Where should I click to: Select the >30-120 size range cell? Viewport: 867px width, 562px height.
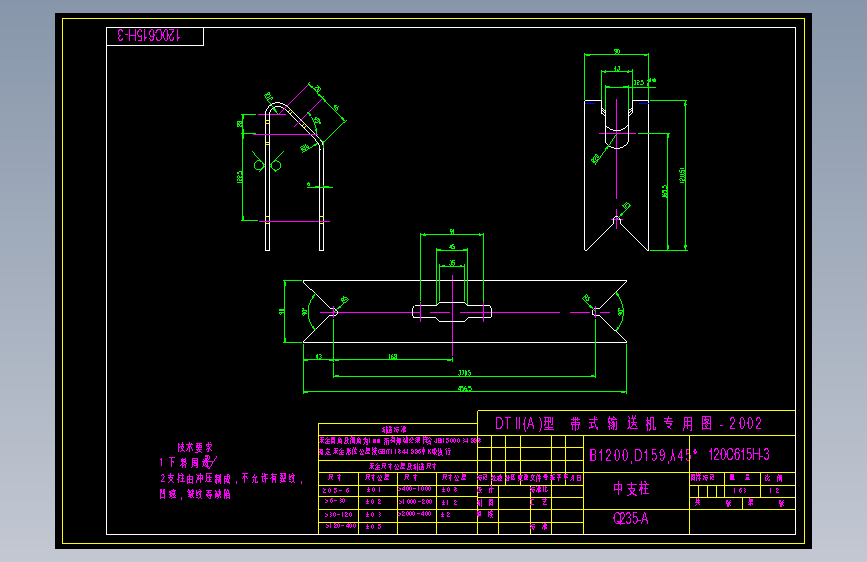tap(339, 514)
